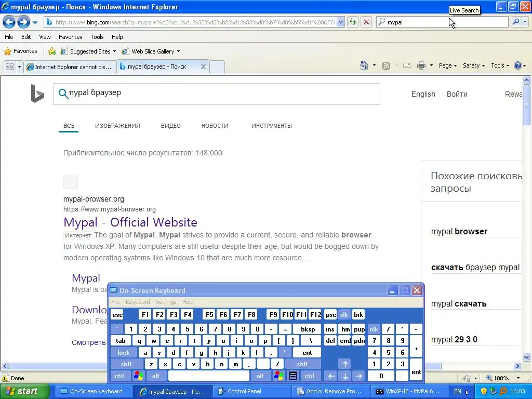Image resolution: width=532 pixels, height=399 pixels.
Task: Switch Bing language to English
Action: point(423,94)
